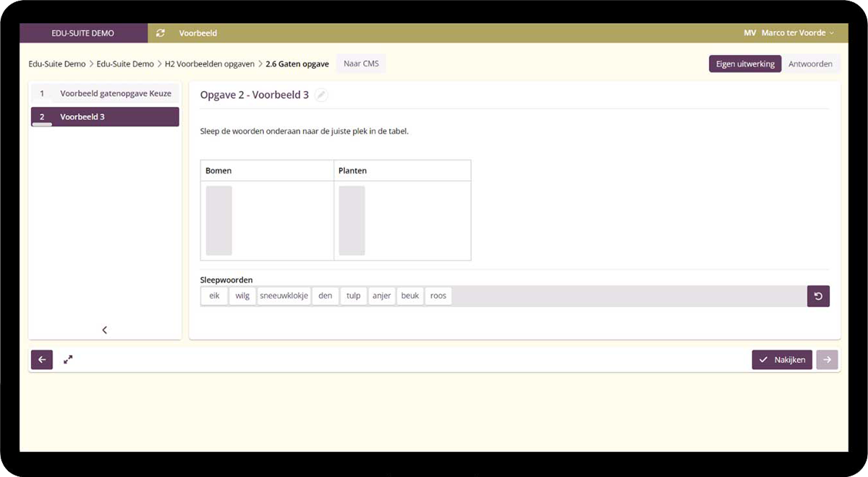
Task: Go back with the left arrow button
Action: pyautogui.click(x=42, y=360)
